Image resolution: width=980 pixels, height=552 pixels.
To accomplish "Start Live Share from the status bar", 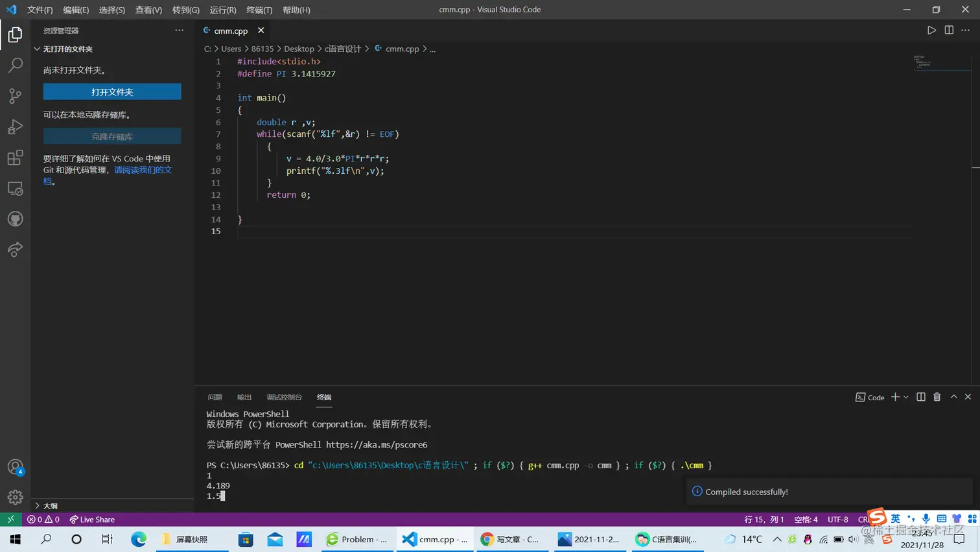I will point(92,520).
